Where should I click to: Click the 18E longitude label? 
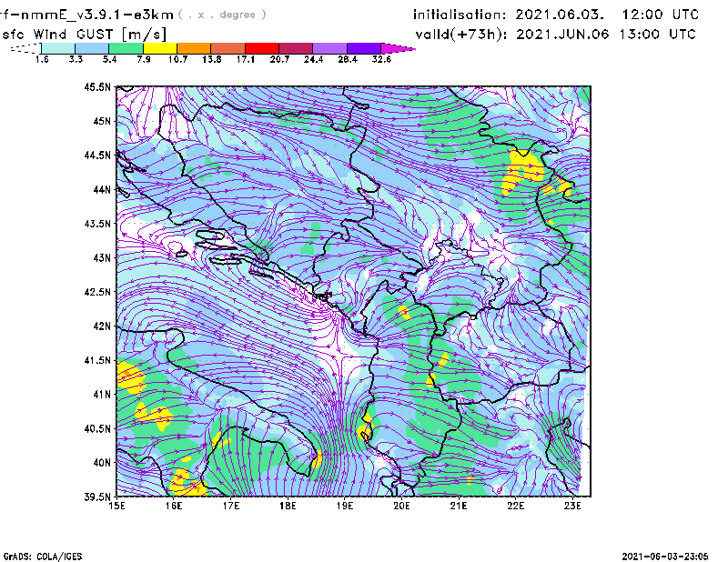(288, 506)
